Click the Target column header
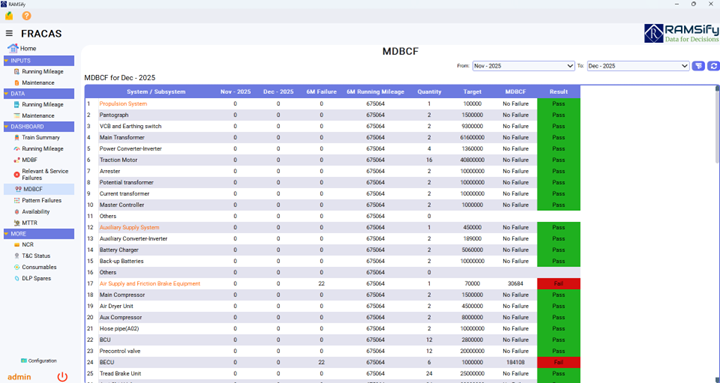Viewport: 720px width, 383px height. coord(472,92)
